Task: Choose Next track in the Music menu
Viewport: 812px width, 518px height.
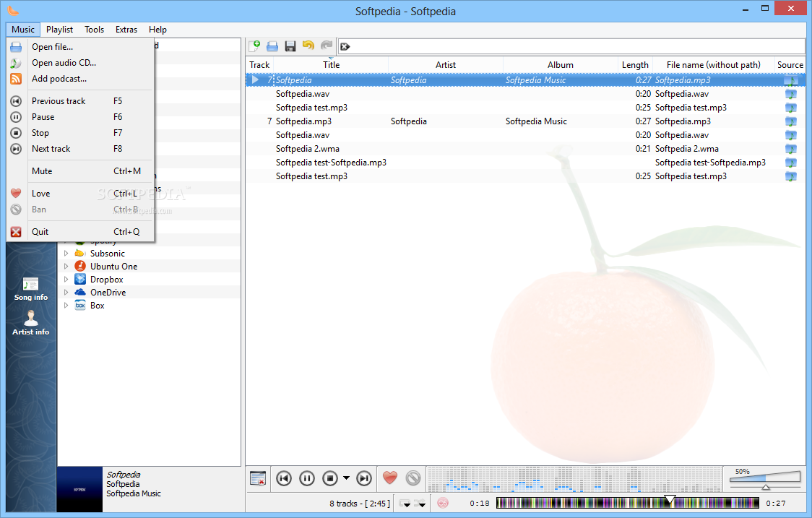Action: 80,149
